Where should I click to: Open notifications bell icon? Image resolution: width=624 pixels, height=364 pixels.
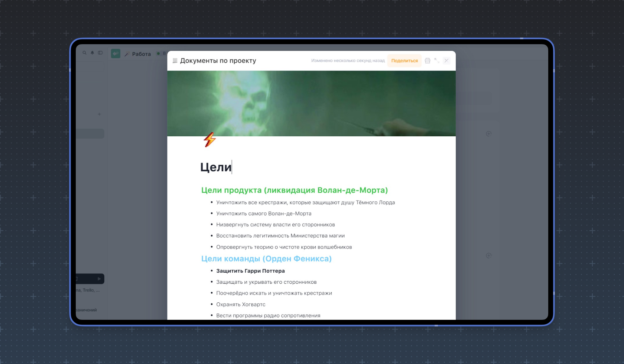pos(92,53)
